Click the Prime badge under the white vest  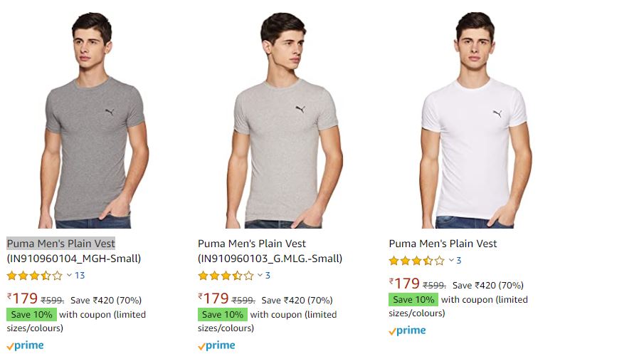tap(407, 331)
